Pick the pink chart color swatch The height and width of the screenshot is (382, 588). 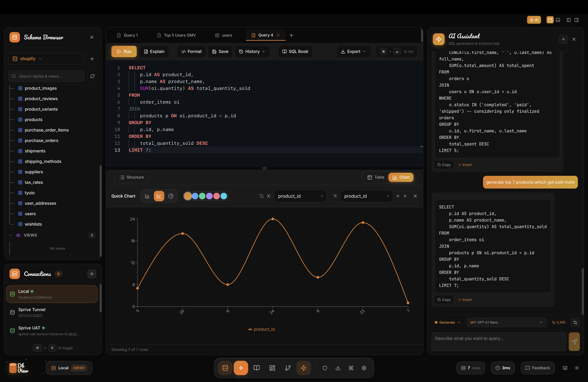tap(216, 196)
